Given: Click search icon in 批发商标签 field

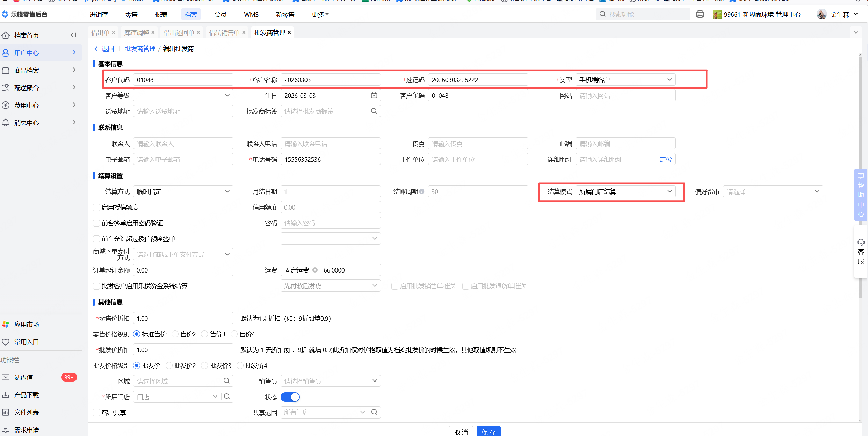Looking at the screenshot, I should (374, 111).
